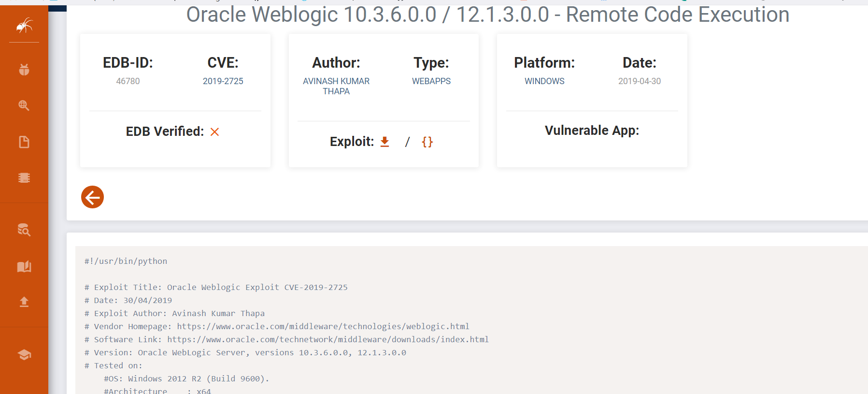Screen dimensions: 868x394
Task: Select EDB-ID value 46780
Action: (x=128, y=81)
